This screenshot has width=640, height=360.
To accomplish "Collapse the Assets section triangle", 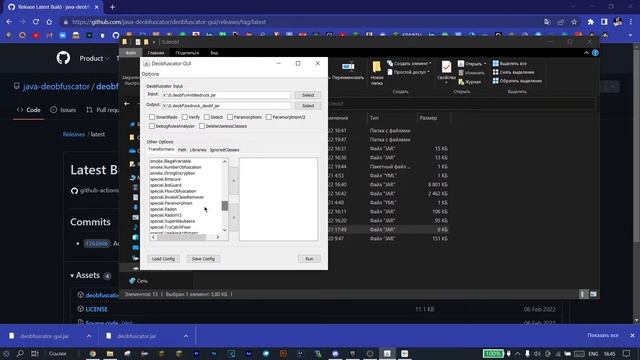I will 72,276.
